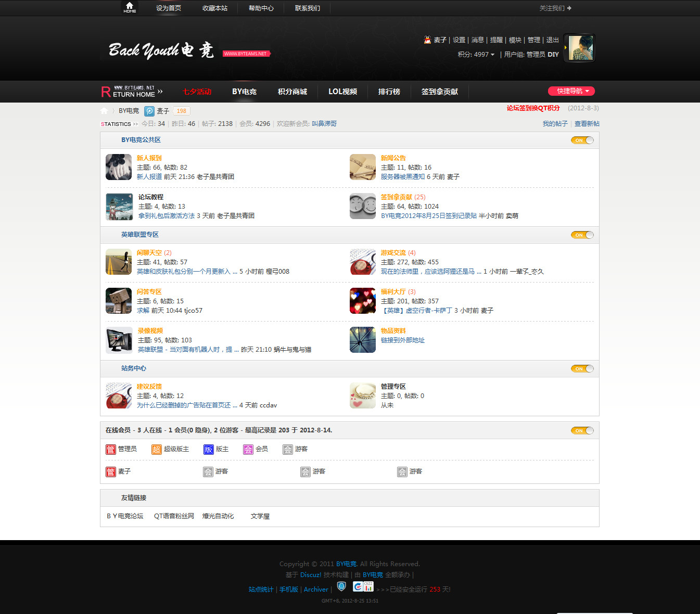Open the Archiver footer link

pos(316,590)
